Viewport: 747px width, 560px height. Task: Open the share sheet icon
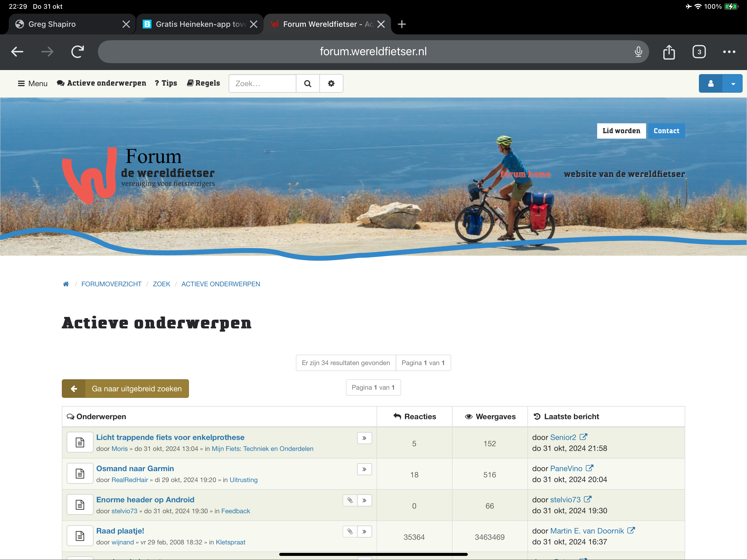coord(669,52)
